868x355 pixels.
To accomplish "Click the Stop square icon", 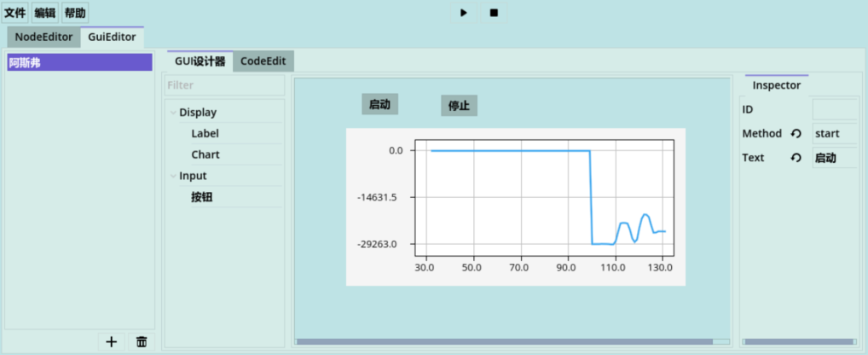I will tap(494, 12).
